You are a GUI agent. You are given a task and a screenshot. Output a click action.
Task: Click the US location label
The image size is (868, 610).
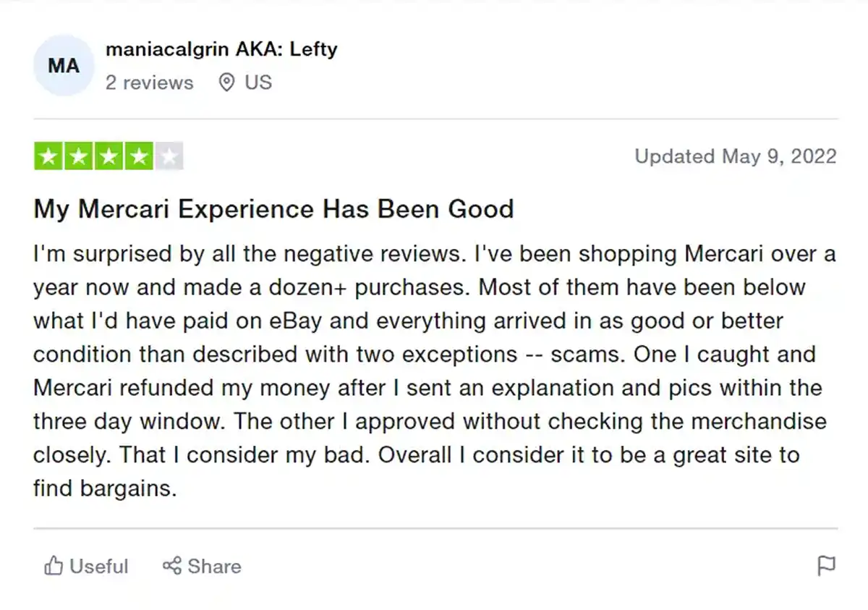pyautogui.click(x=257, y=82)
